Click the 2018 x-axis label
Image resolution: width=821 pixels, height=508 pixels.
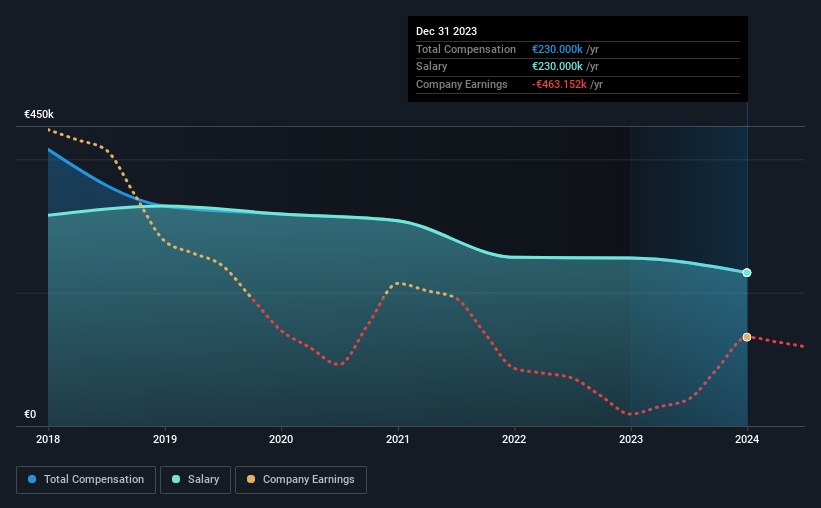[48, 439]
